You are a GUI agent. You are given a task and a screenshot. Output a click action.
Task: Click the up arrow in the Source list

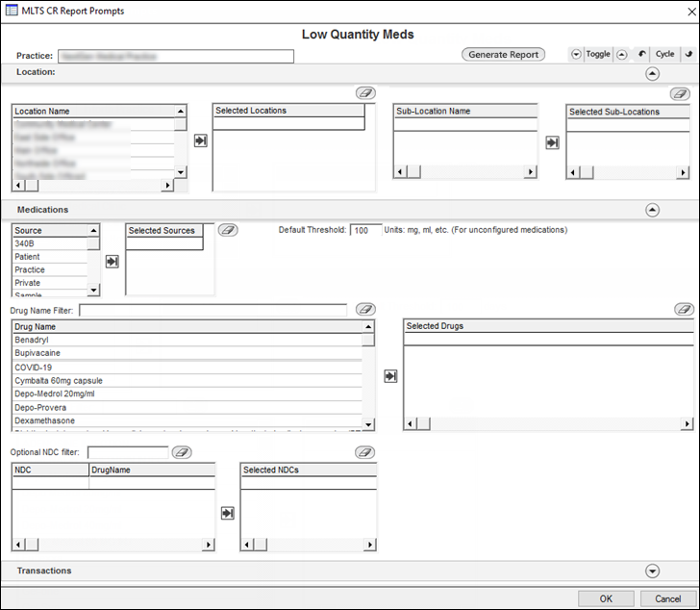pyautogui.click(x=93, y=230)
